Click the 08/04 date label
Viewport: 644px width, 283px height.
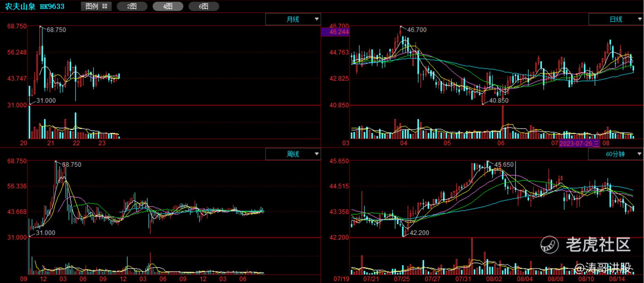524,279
